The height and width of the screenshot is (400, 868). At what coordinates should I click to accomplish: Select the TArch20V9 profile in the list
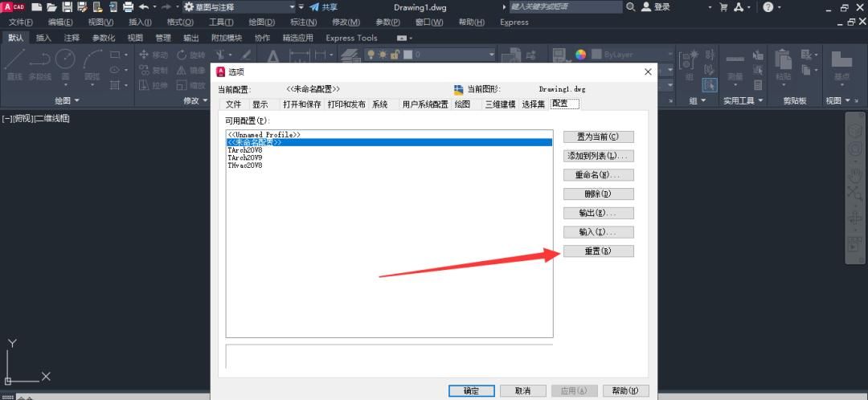[x=389, y=157]
